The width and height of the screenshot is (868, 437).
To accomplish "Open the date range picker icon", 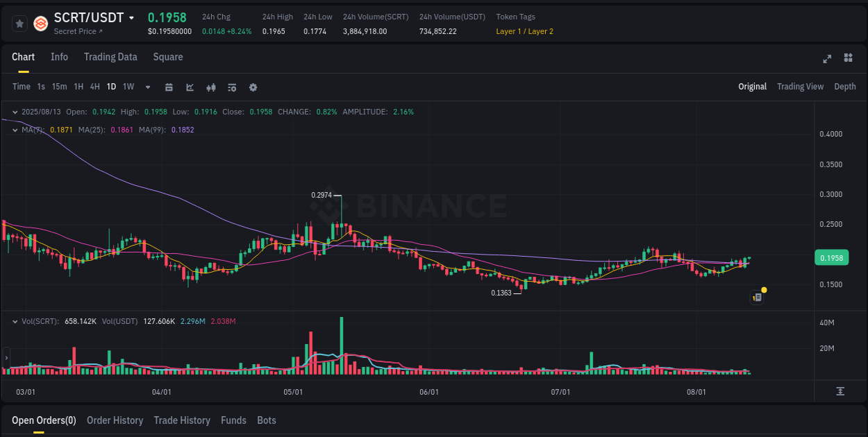I will [x=169, y=87].
